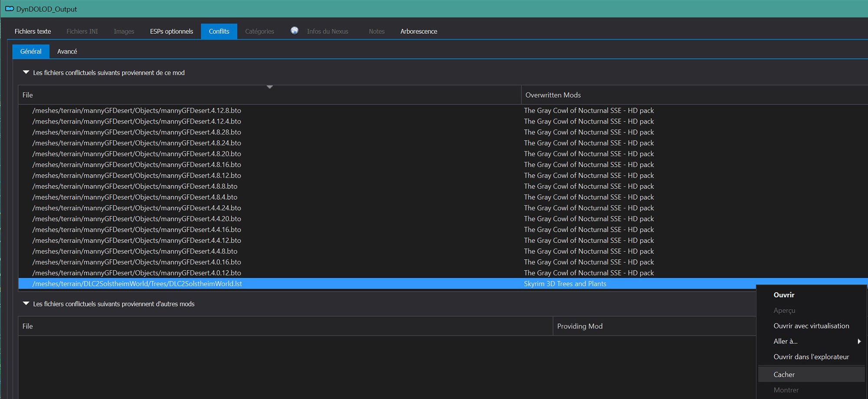Viewport: 868px width, 399px height.
Task: Collapse the 'proviennent d'autres mods' section
Action: tap(26, 303)
